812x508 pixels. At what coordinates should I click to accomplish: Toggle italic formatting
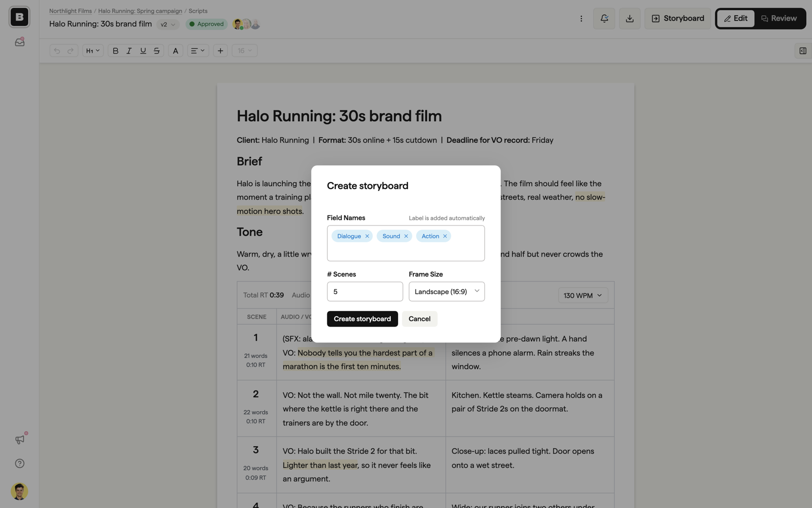pos(129,51)
